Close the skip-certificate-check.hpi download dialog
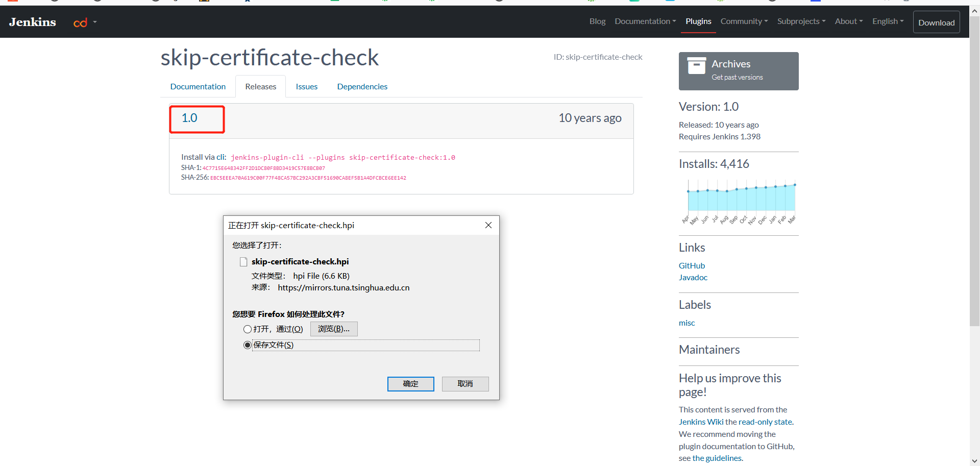 click(488, 225)
